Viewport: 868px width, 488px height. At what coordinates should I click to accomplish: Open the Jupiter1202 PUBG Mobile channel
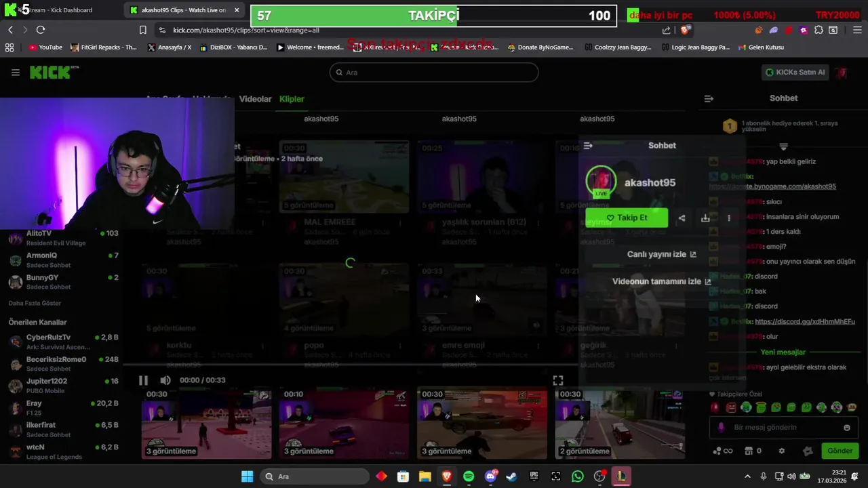[63, 386]
